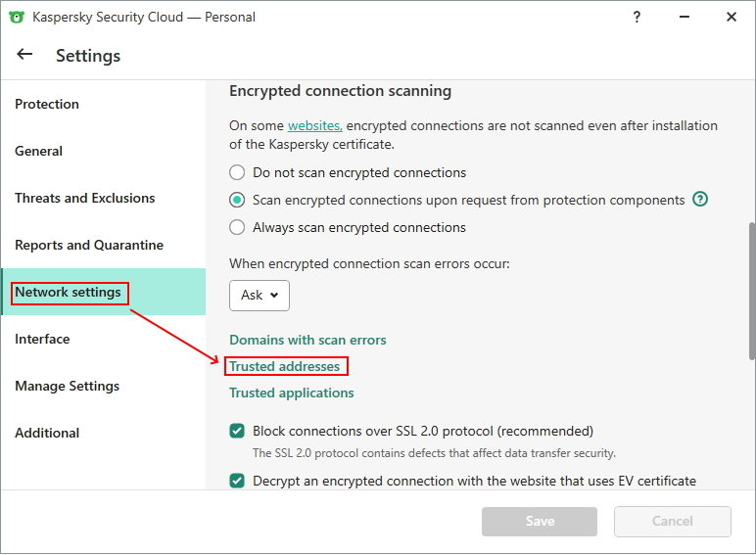Viewport: 756px width, 555px height.
Task: Open the Protection settings section
Action: [x=47, y=104]
